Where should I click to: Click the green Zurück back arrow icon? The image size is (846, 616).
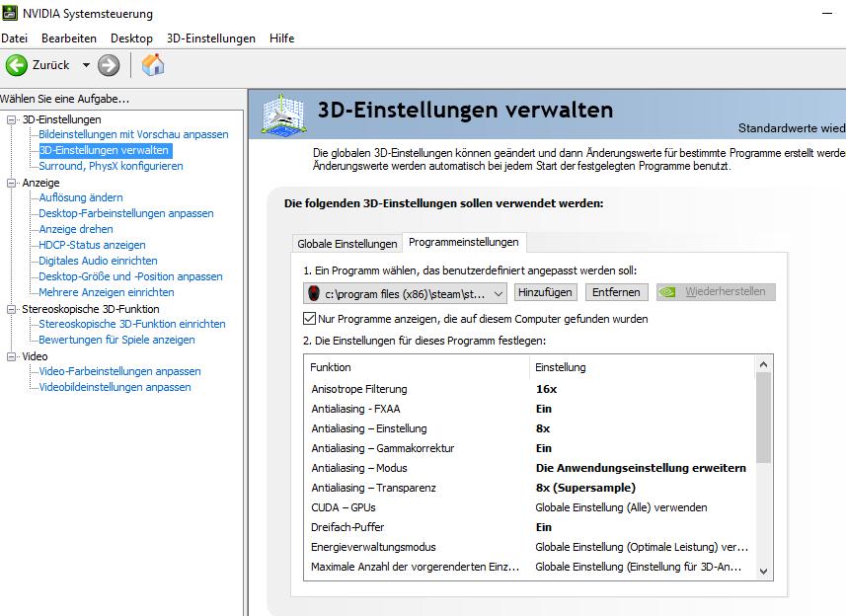coord(16,65)
